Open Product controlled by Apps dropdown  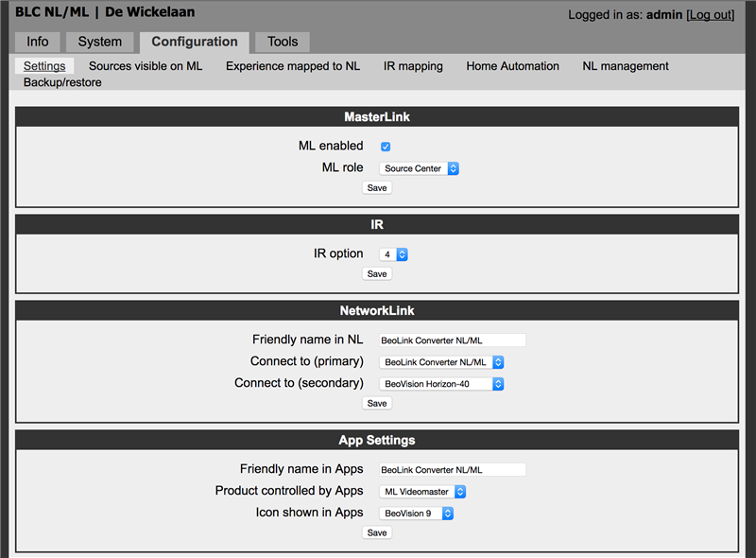pos(422,492)
